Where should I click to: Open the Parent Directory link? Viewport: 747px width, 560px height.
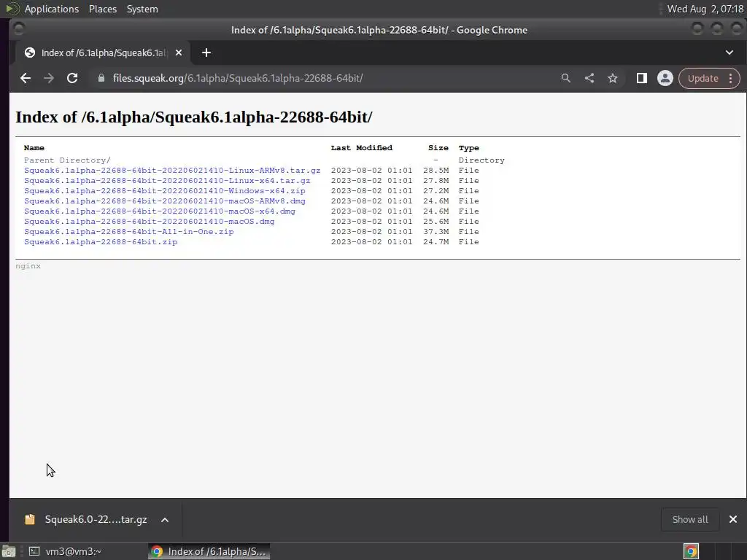(x=67, y=160)
